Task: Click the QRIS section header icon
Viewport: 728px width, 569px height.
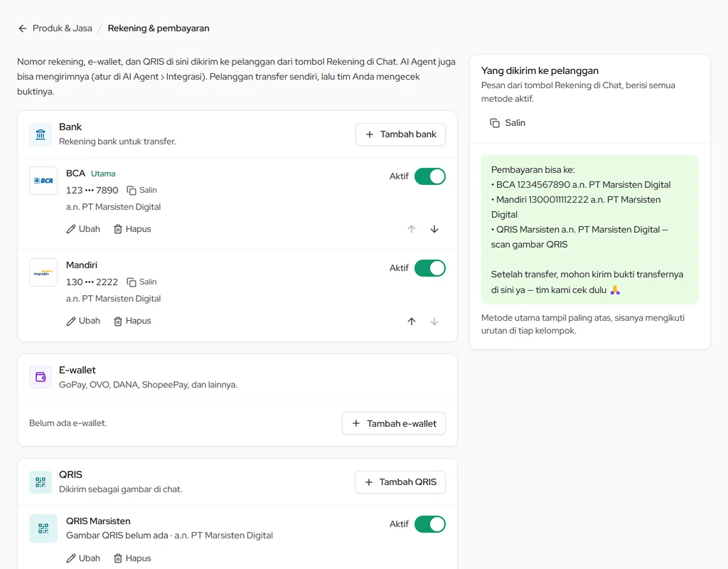Action: click(41, 482)
